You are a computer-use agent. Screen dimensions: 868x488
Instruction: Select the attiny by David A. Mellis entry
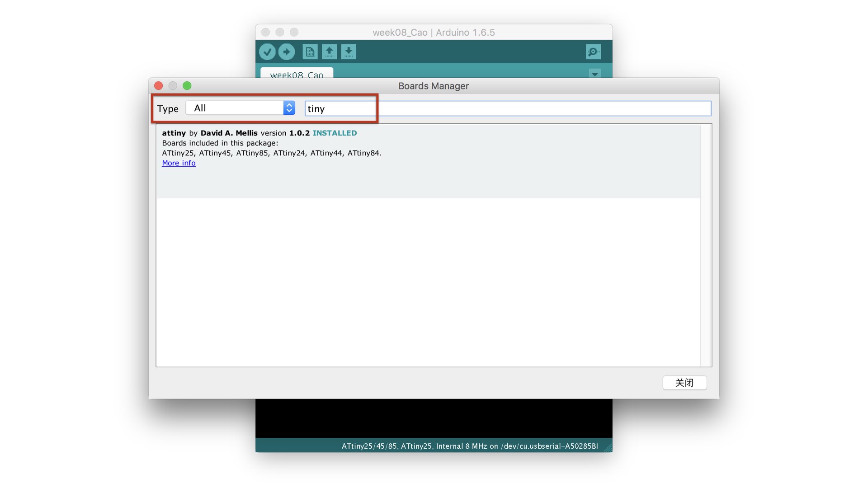coord(428,161)
